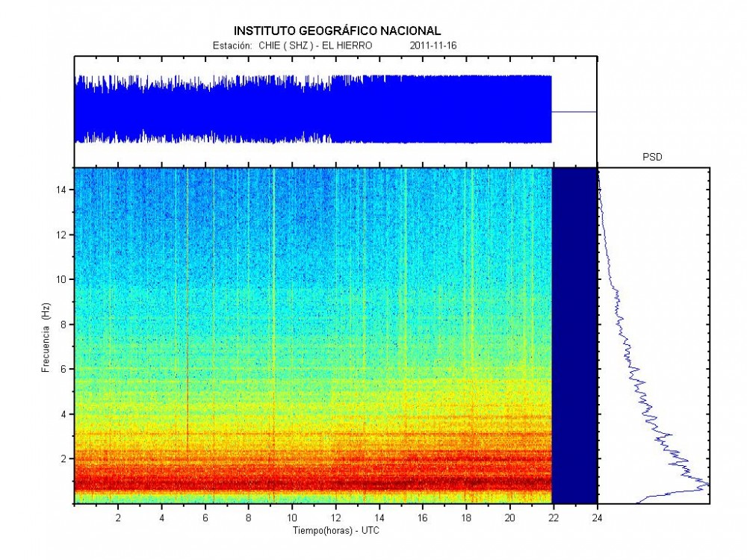Click the 2011-11-16 date label

pos(433,46)
